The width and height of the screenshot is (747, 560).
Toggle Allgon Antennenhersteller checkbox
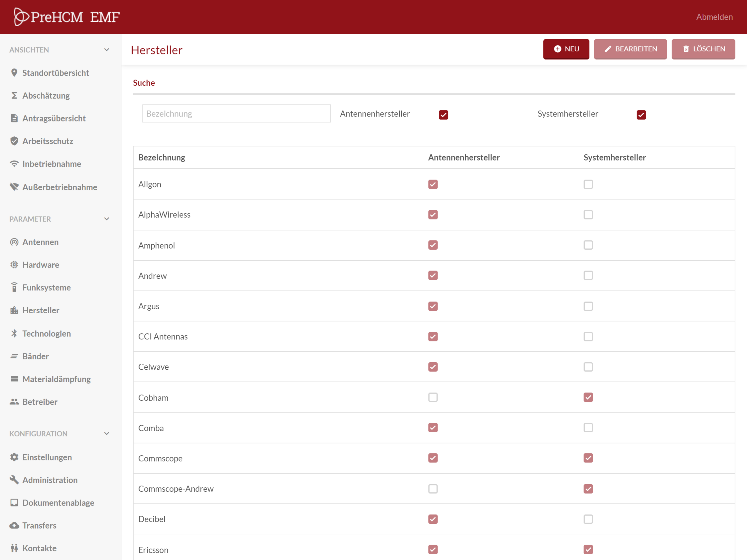[433, 184]
